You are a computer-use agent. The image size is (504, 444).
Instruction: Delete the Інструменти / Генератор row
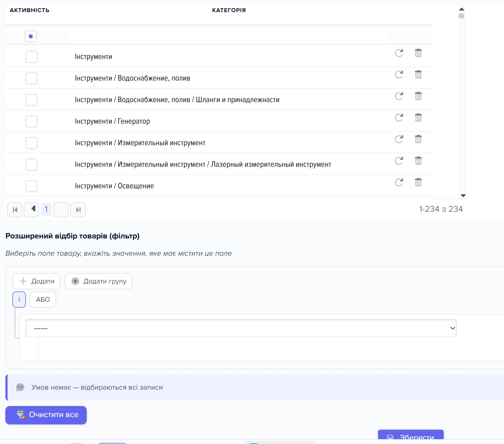(x=418, y=118)
